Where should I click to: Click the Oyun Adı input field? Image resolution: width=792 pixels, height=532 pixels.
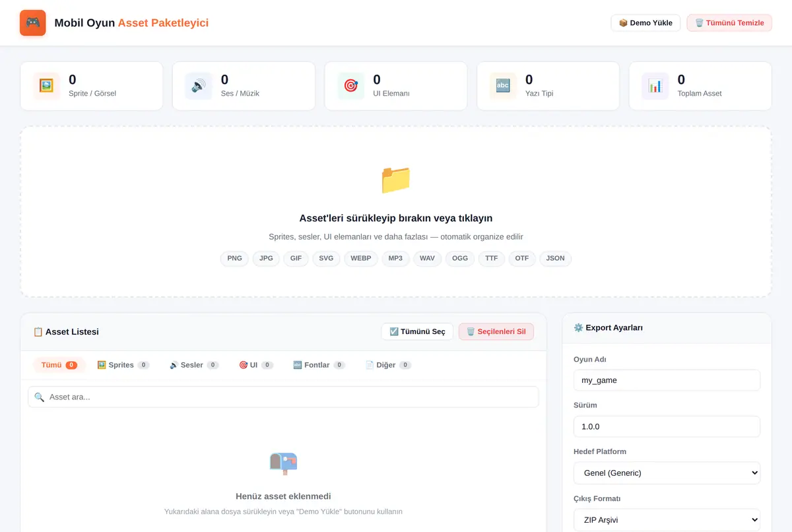pos(667,380)
